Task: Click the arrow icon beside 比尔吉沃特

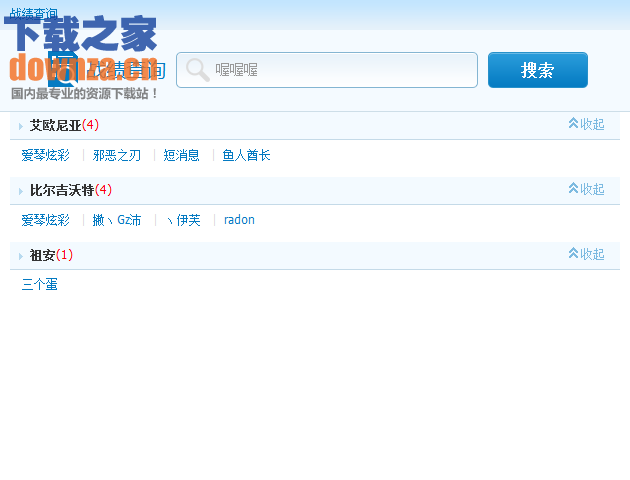Action: pos(21,191)
